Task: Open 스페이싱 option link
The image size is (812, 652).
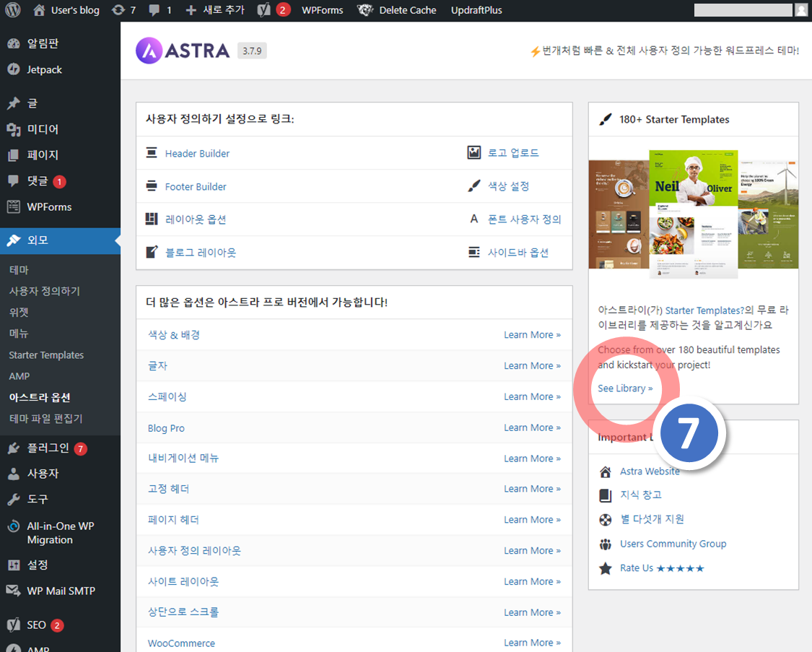Action: (x=167, y=396)
